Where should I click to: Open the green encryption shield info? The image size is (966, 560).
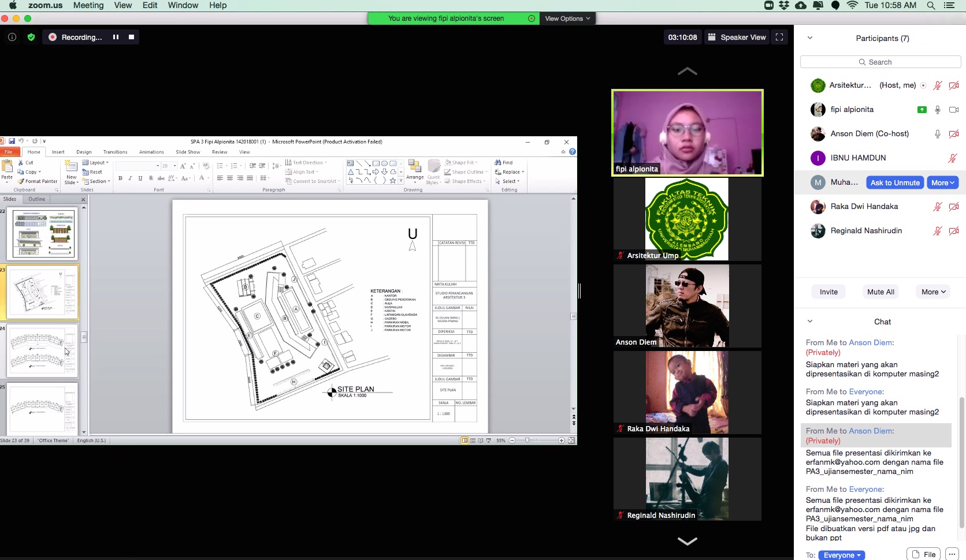[x=31, y=37]
